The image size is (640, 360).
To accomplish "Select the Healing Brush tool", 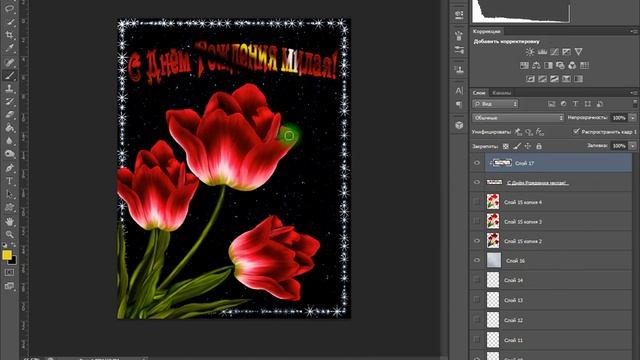I will [x=9, y=62].
